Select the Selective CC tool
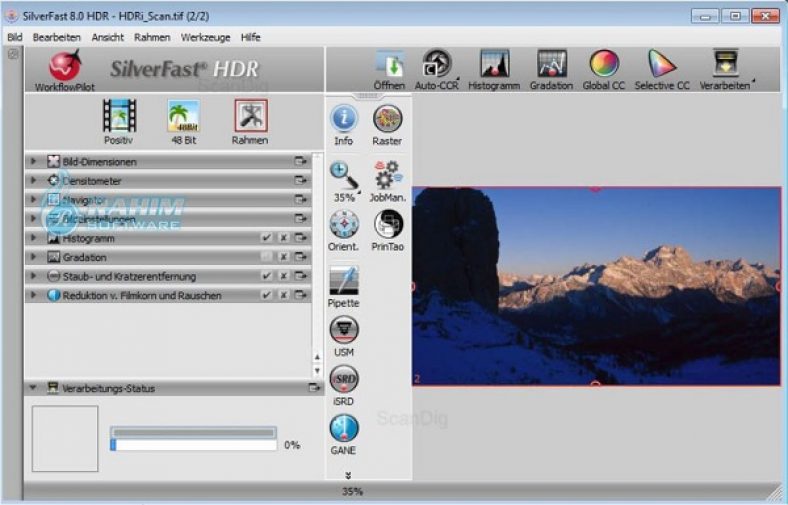Screen dimensions: 788x505 (661, 66)
